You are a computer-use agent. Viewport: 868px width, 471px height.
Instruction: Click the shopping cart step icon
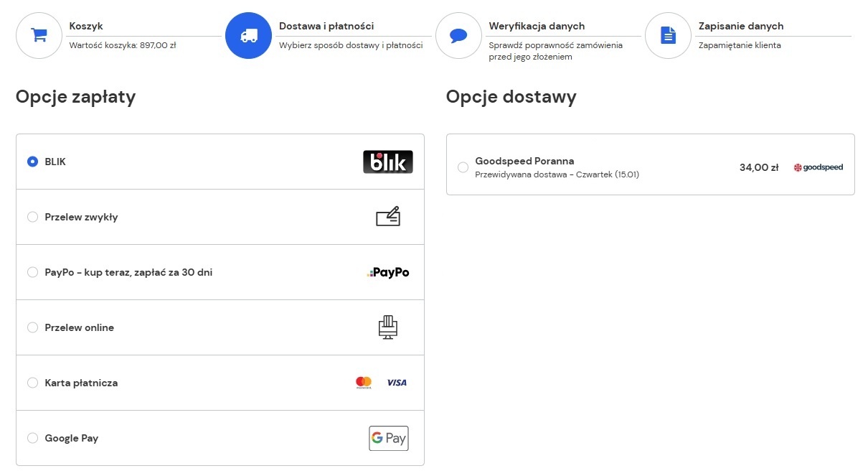[x=39, y=36]
